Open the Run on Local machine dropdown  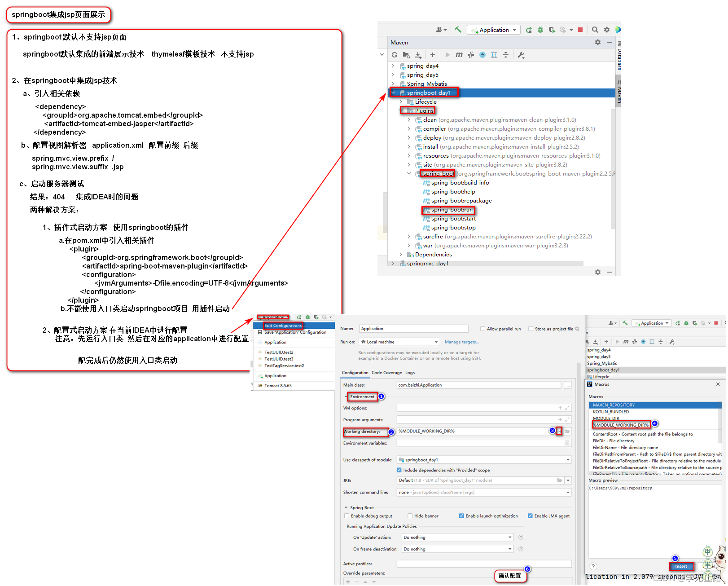tap(400, 342)
